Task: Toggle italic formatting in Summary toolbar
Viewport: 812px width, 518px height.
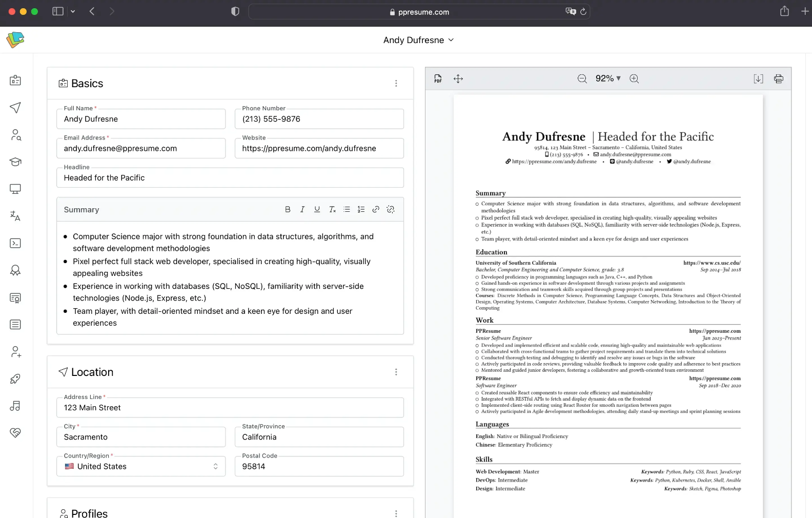Action: 302,209
